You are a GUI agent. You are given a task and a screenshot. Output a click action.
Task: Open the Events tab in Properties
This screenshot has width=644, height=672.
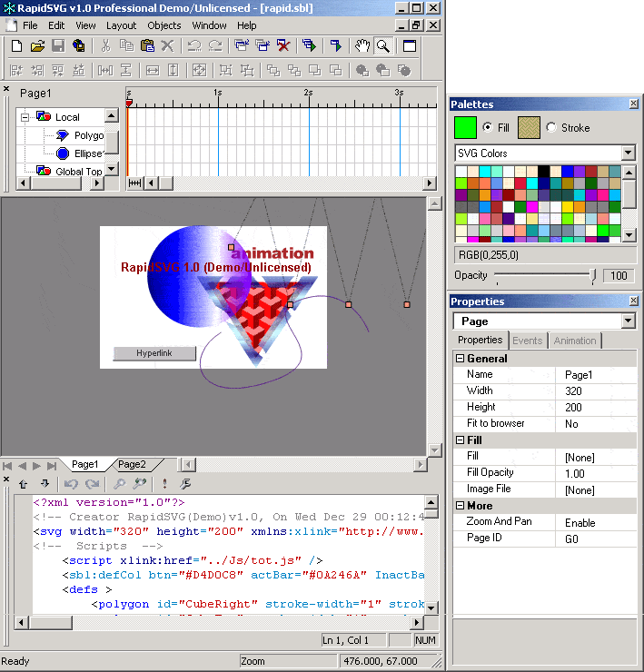click(528, 341)
